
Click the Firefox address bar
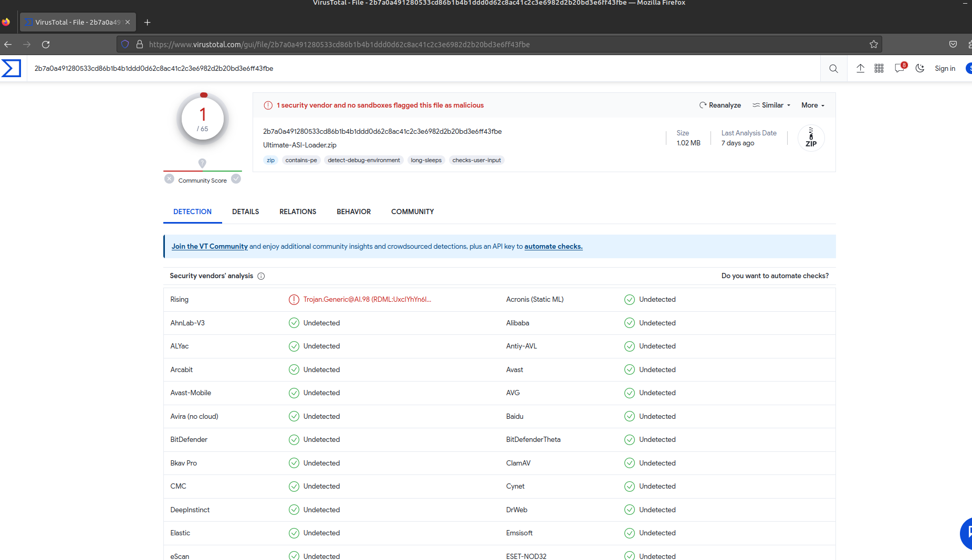pyautogui.click(x=499, y=45)
